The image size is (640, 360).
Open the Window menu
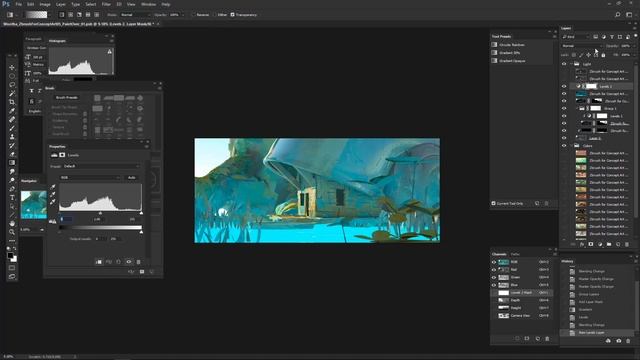(x=149, y=4)
